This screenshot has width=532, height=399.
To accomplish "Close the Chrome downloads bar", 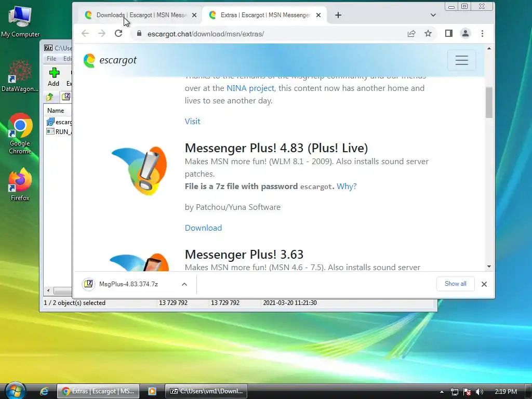I will click(484, 284).
